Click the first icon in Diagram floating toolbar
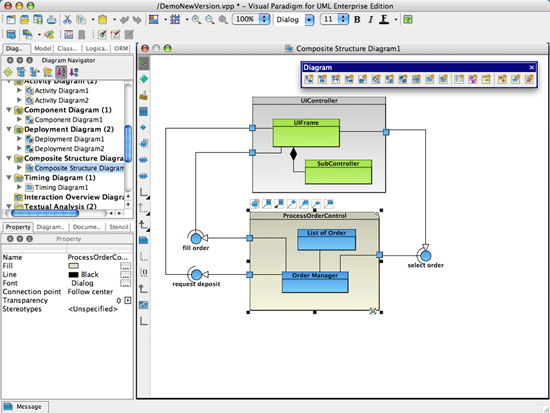The image size is (550, 413). pos(309,79)
